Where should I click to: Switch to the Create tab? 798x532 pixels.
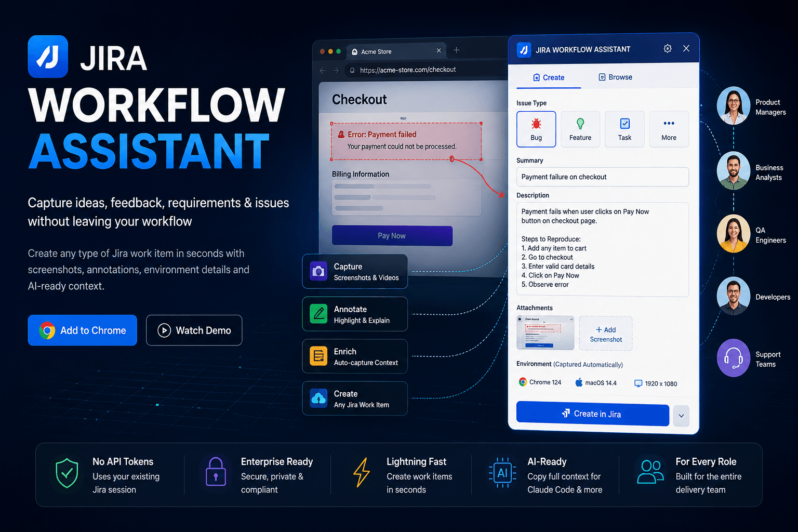coord(549,77)
